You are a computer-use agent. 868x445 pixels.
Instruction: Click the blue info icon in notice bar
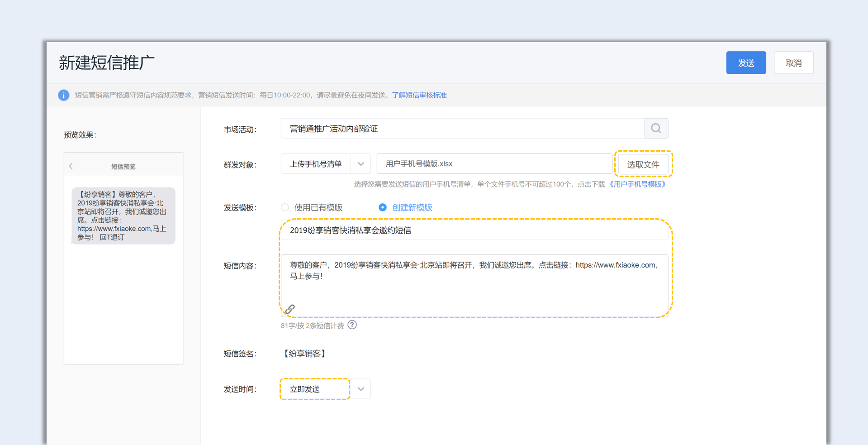[64, 95]
